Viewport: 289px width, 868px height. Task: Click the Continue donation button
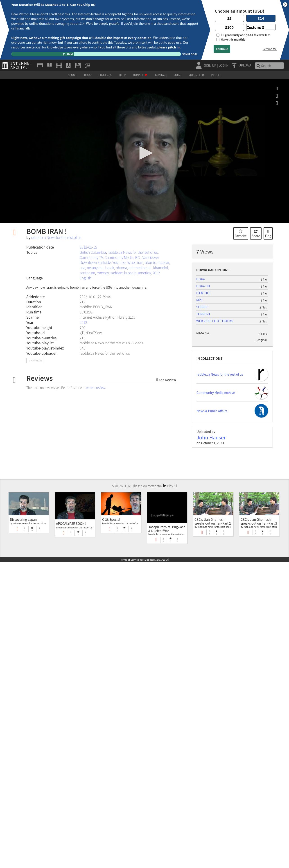(x=222, y=49)
